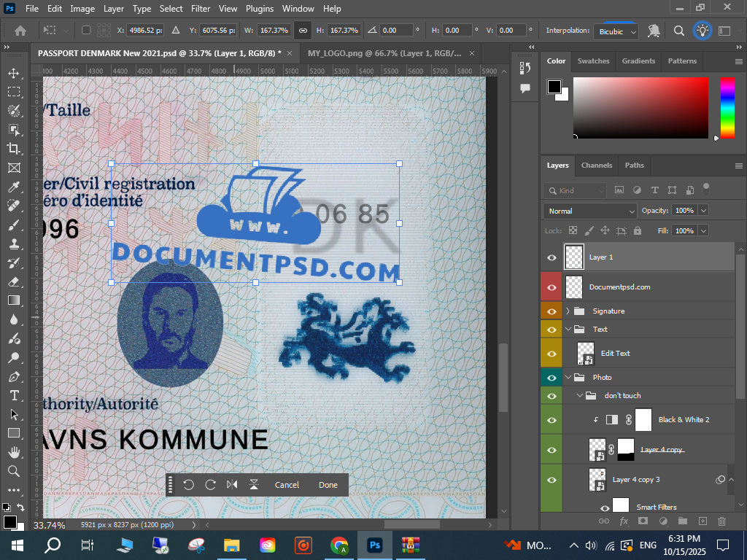Click the MY_LOGO.png document tab
The width and height of the screenshot is (747, 560).
384,53
